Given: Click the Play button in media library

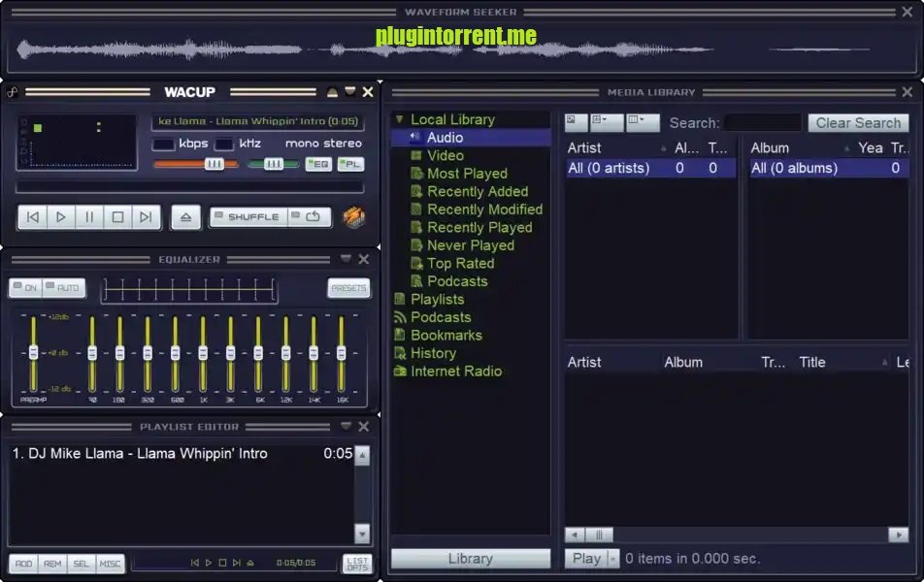Looking at the screenshot, I should [x=586, y=559].
